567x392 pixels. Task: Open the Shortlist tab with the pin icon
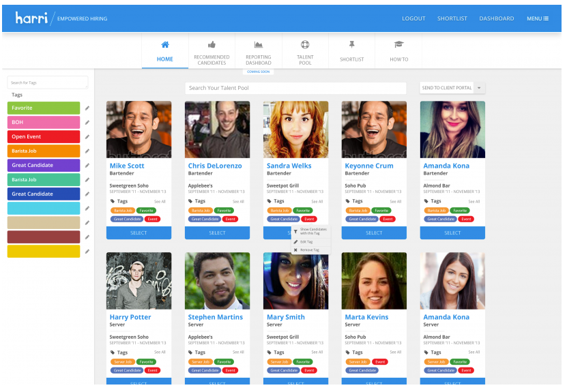coord(351,51)
